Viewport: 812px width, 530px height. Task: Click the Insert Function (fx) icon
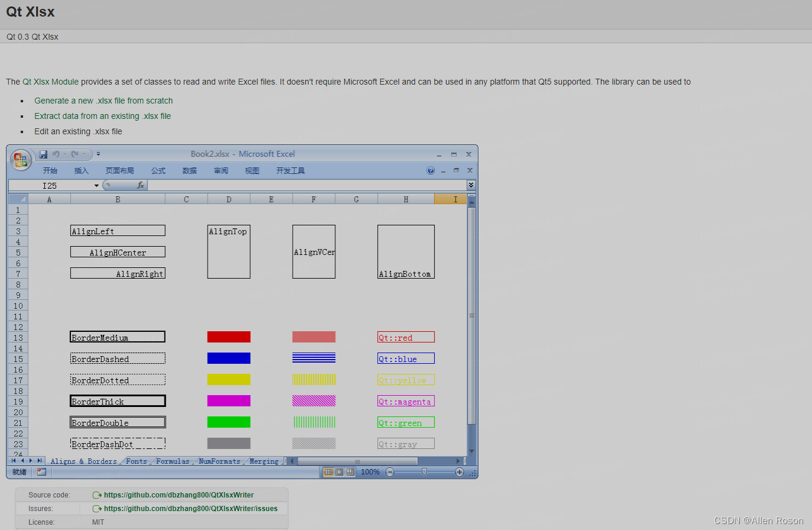(x=140, y=185)
